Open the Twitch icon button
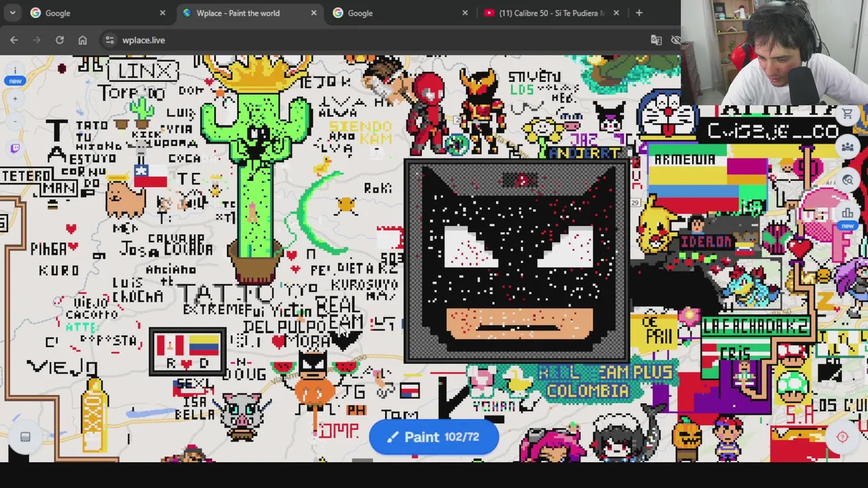This screenshot has height=488, width=868. (15, 148)
